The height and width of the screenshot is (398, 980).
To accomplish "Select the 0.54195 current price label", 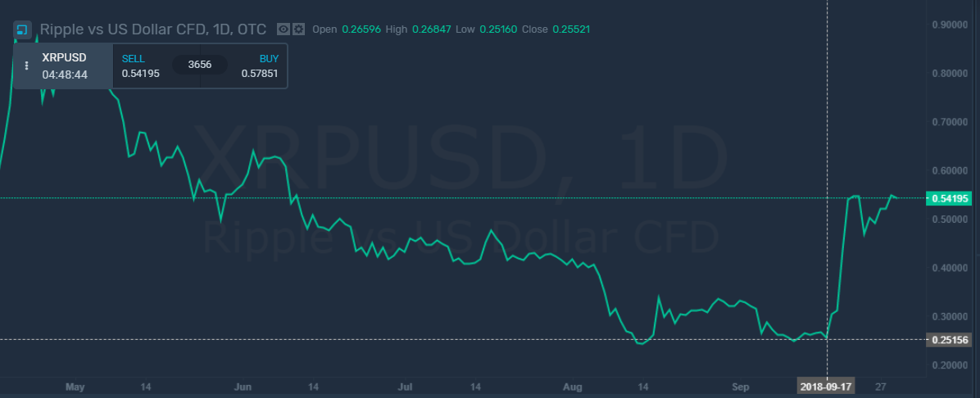I will point(951,198).
